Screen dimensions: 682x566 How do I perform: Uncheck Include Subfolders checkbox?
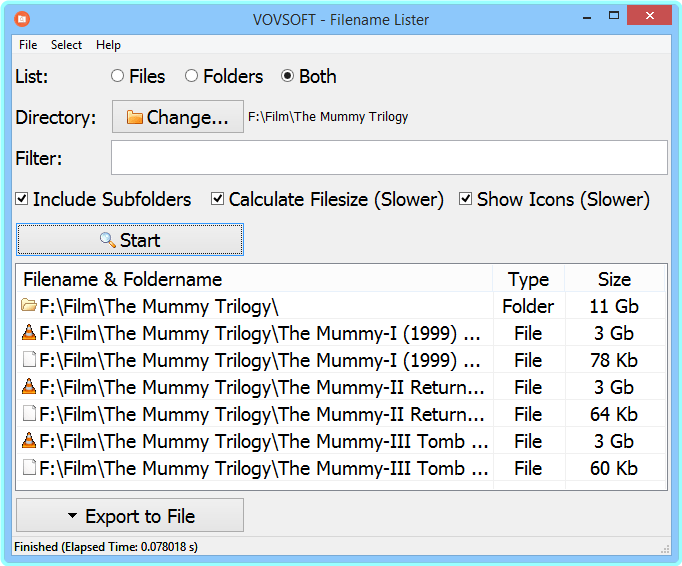(22, 199)
